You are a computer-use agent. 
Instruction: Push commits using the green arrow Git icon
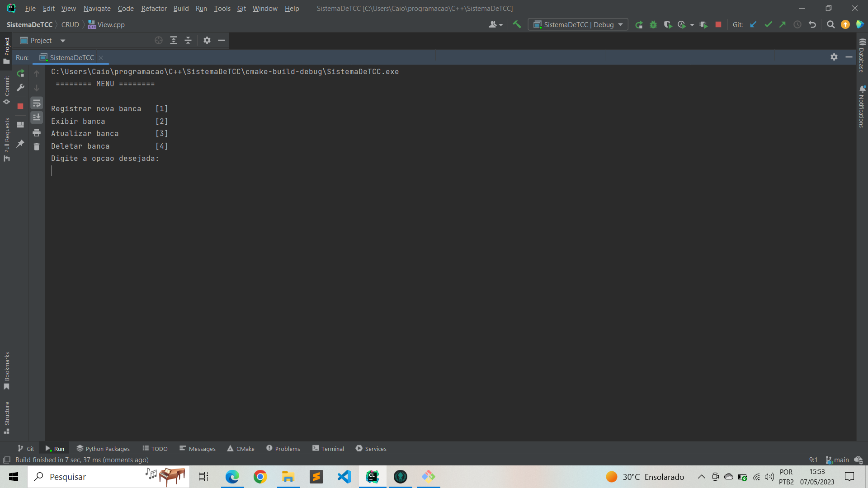pyautogui.click(x=783, y=24)
